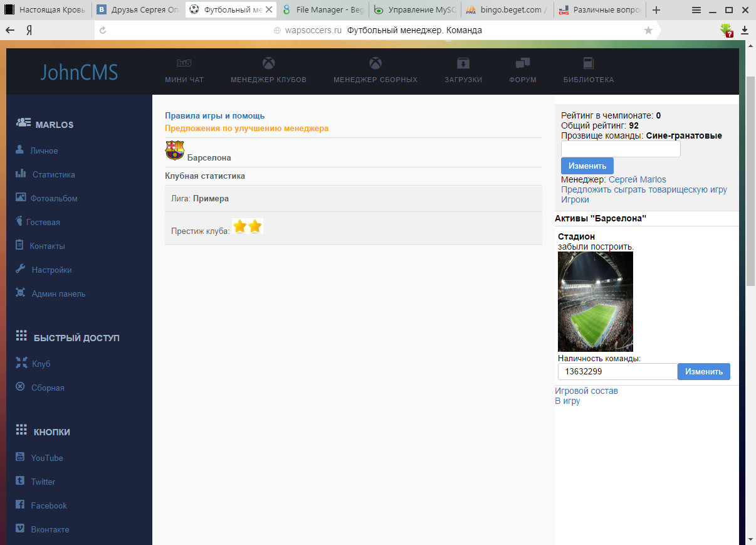This screenshot has height=545, width=756.
Task: Click MARLOS username in sidebar
Action: tap(55, 125)
